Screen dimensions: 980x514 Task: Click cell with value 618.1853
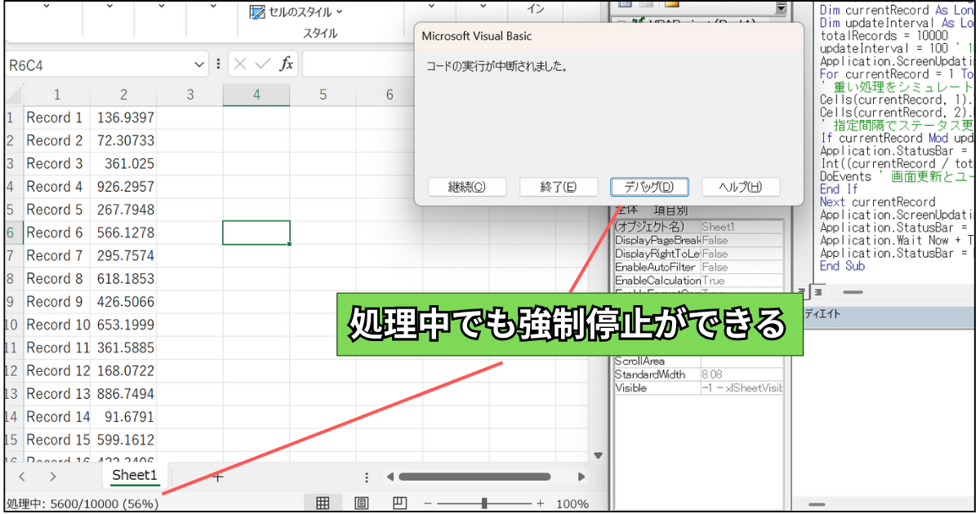click(125, 278)
